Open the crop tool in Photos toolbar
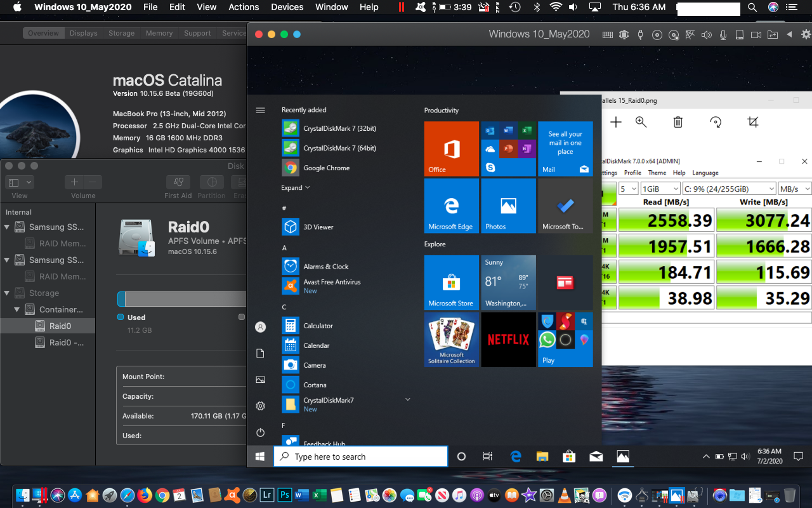The image size is (812, 508). tap(753, 122)
